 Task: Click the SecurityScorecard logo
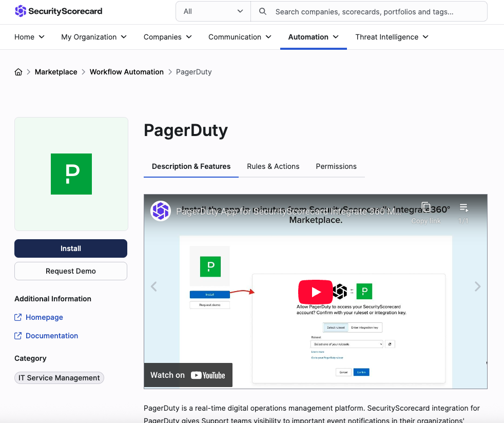[x=59, y=11]
